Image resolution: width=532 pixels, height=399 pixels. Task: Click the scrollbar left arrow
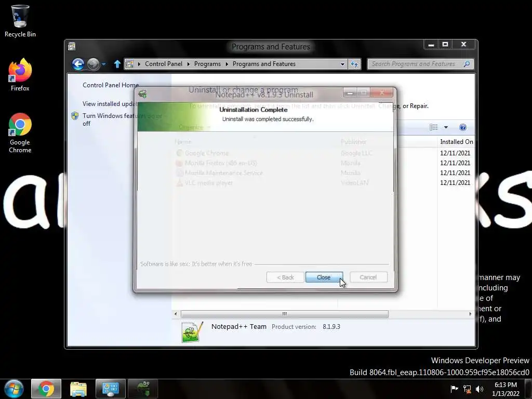coord(176,314)
